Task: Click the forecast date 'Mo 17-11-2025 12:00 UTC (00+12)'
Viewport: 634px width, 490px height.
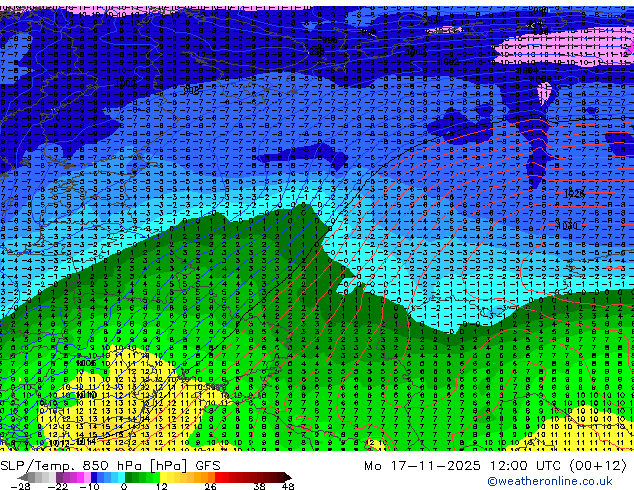Action: tap(495, 466)
